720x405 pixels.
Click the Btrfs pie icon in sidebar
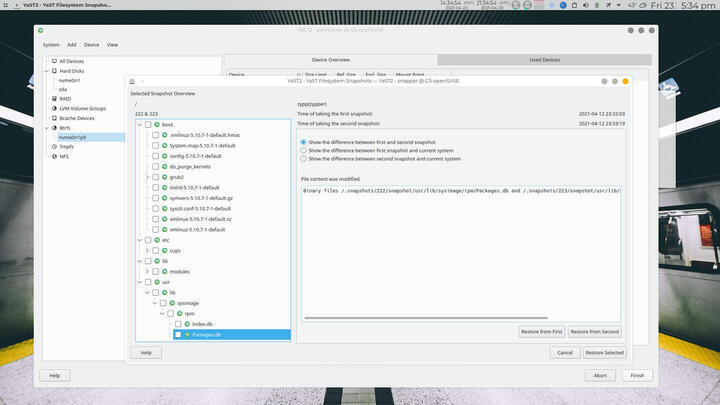[x=54, y=128]
